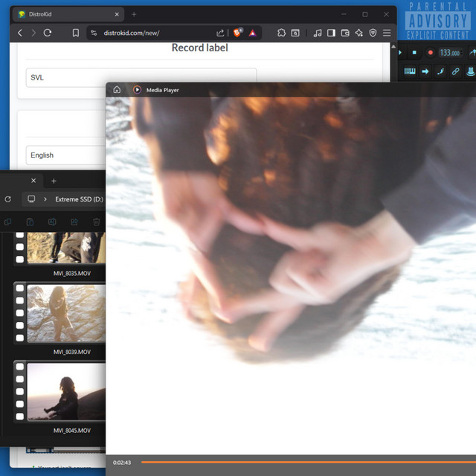This screenshot has height=476, width=476.
Task: Close the DistroKid tab
Action: tap(117, 14)
